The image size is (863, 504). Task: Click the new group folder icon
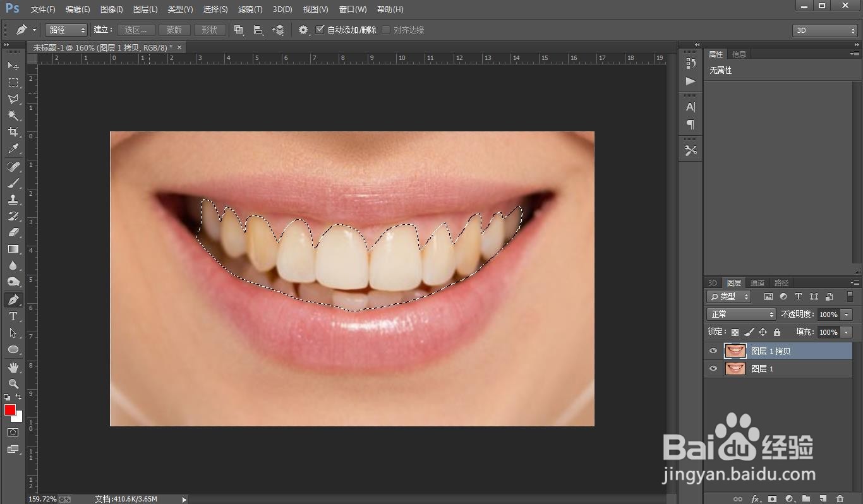click(806, 499)
